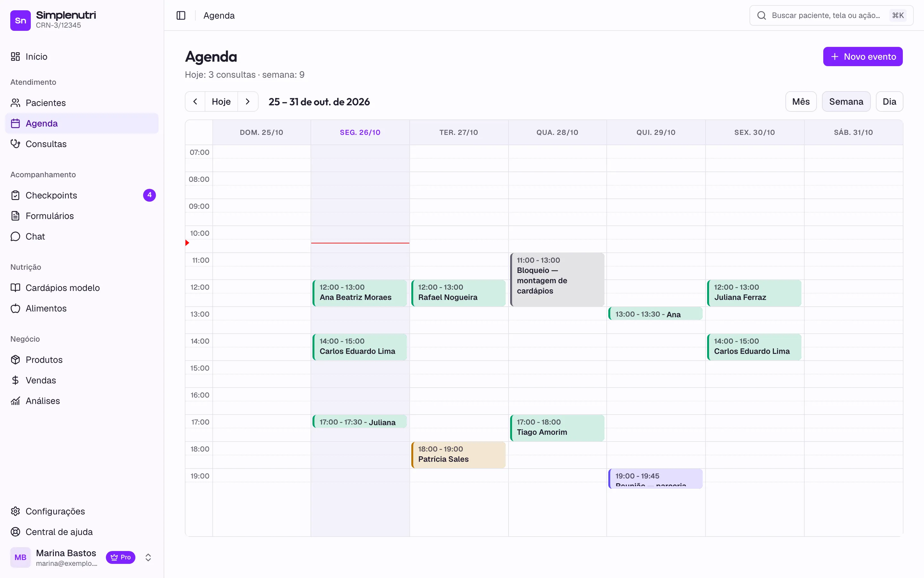Open the Alimentos page

(x=82, y=309)
